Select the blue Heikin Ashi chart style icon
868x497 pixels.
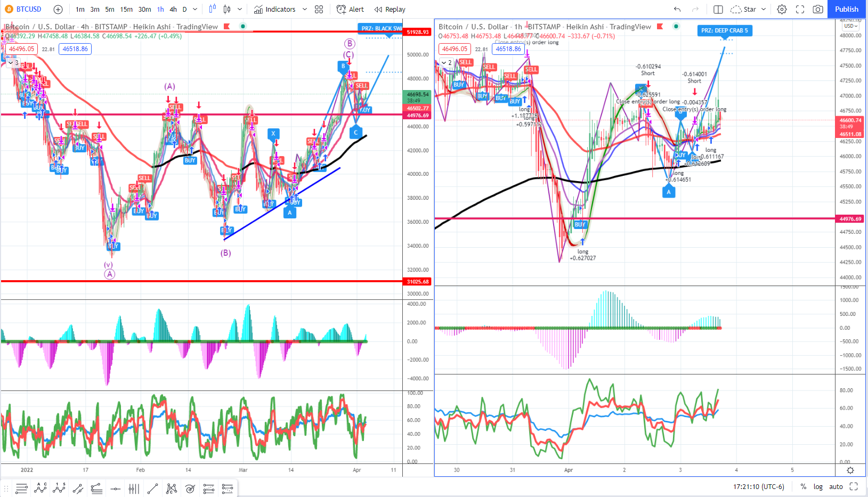[213, 9]
